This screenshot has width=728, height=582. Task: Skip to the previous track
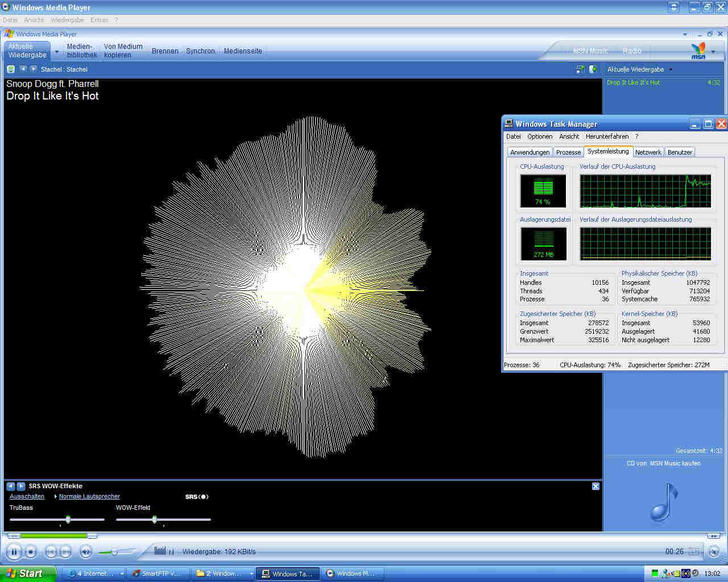coord(51,551)
